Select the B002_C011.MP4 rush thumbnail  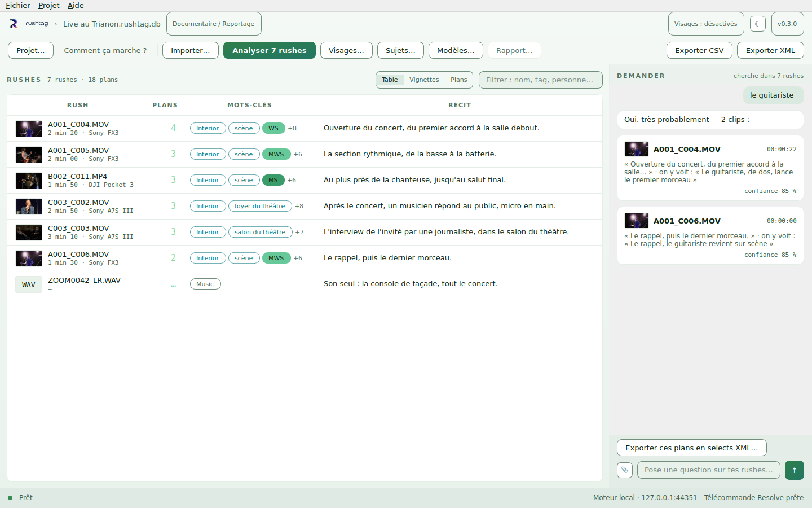pos(29,181)
